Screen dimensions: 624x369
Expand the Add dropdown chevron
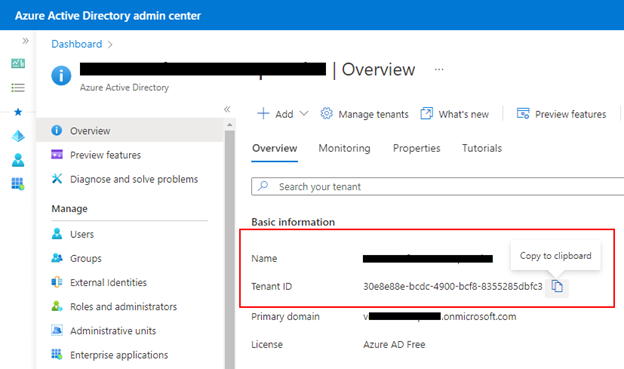point(304,113)
